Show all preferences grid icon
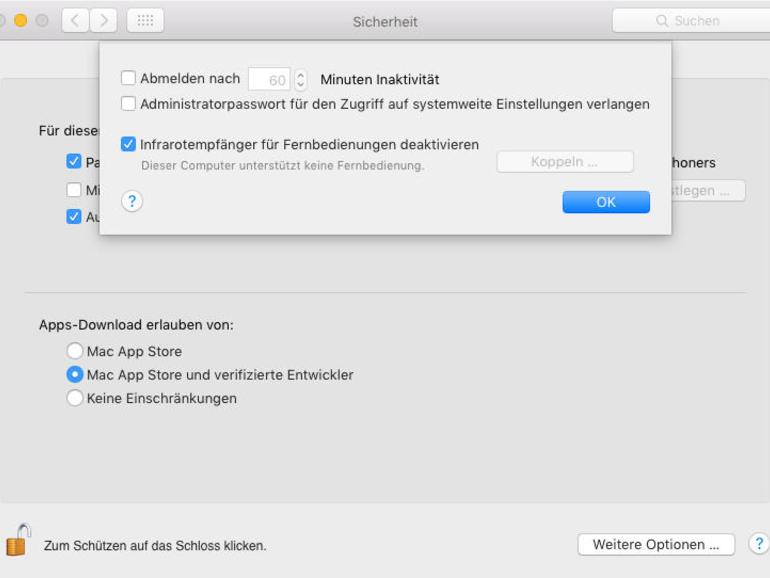 point(145,21)
